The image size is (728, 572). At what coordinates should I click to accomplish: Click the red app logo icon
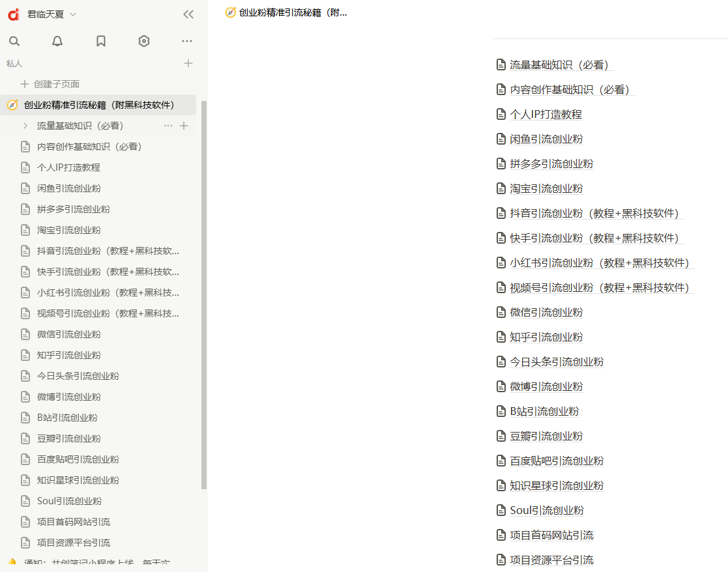tap(14, 14)
